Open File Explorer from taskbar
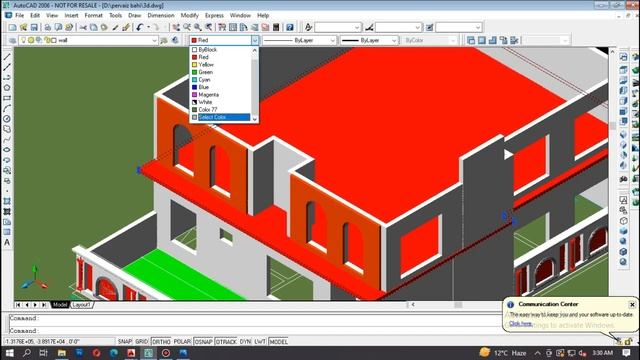 (x=62, y=353)
